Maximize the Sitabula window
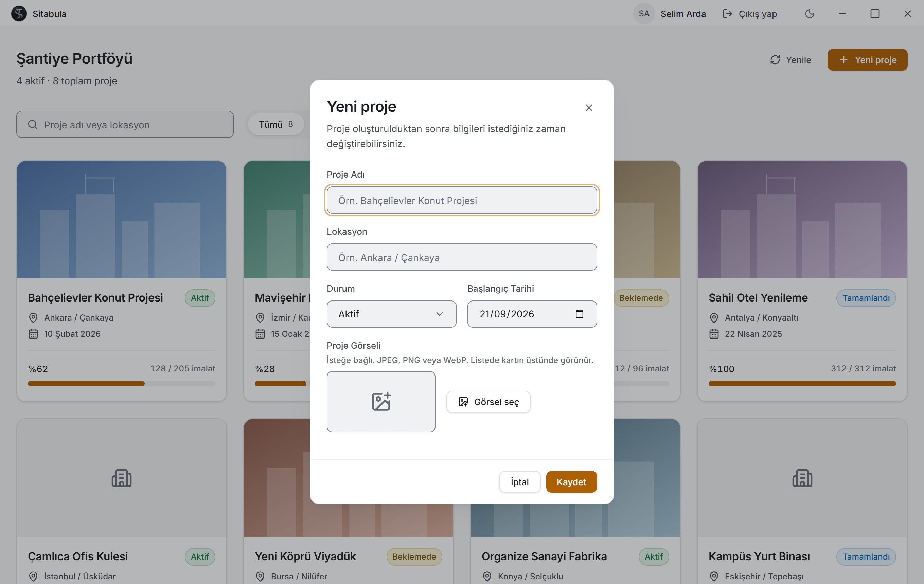Screen dimensions: 924x584 click(x=875, y=14)
